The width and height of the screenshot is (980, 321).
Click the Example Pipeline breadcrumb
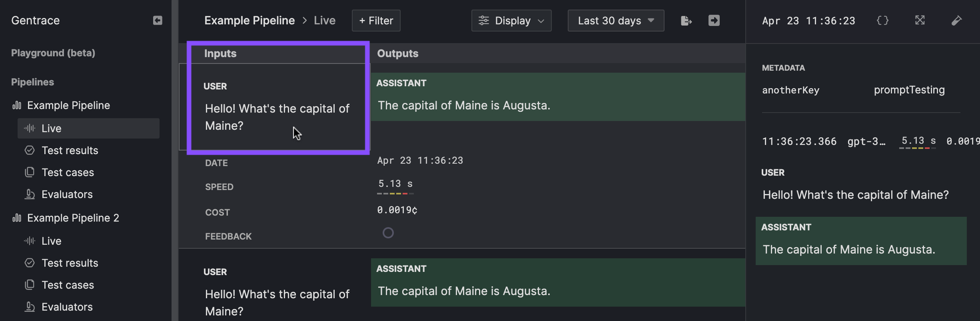pyautogui.click(x=249, y=20)
